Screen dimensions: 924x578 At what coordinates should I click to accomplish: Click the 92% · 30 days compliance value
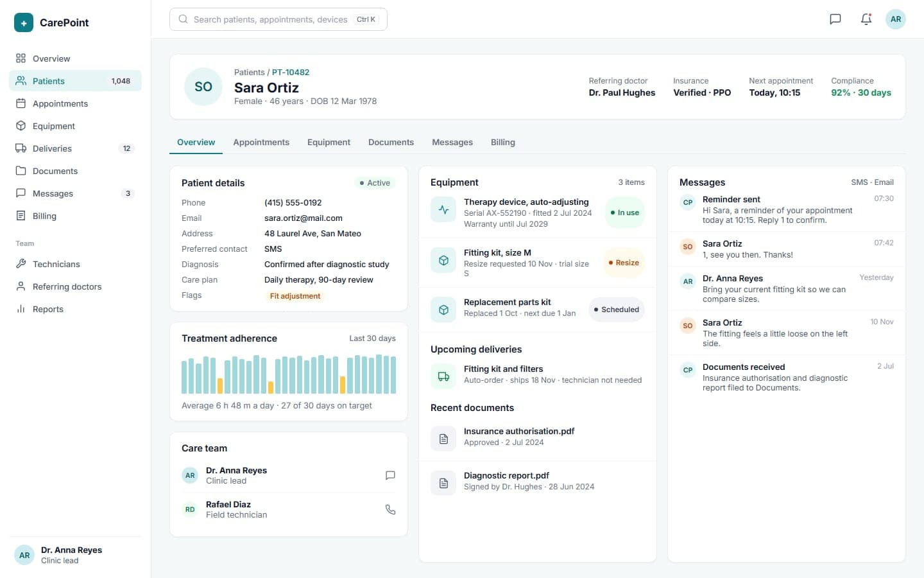[861, 92]
